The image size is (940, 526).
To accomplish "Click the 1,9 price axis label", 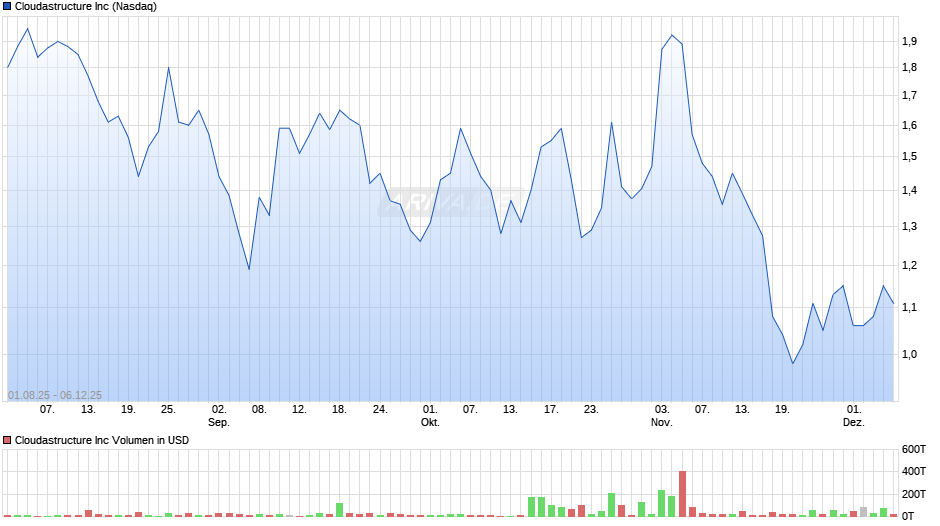I will [x=909, y=41].
